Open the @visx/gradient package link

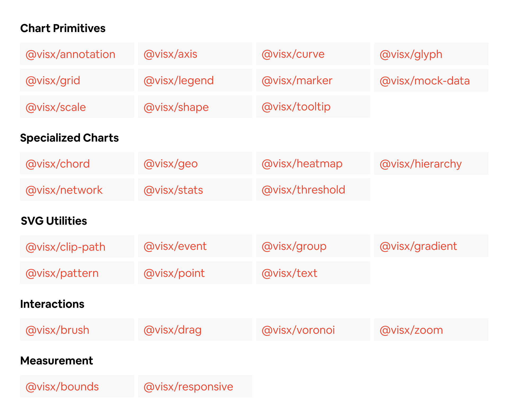418,246
